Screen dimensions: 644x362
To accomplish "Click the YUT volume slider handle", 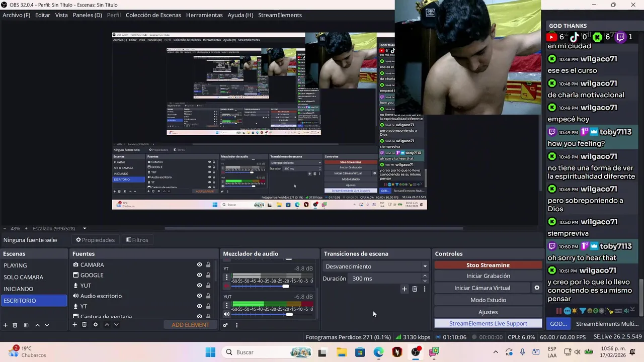I will tap(289, 314).
